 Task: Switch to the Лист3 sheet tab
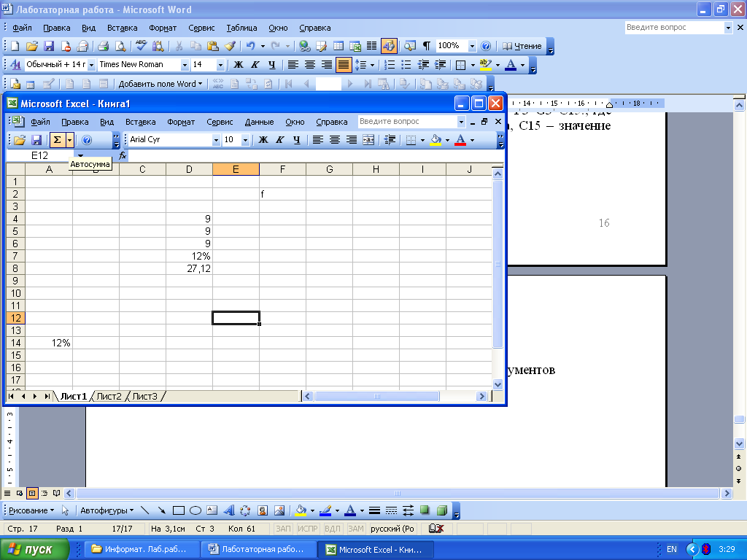pos(145,396)
